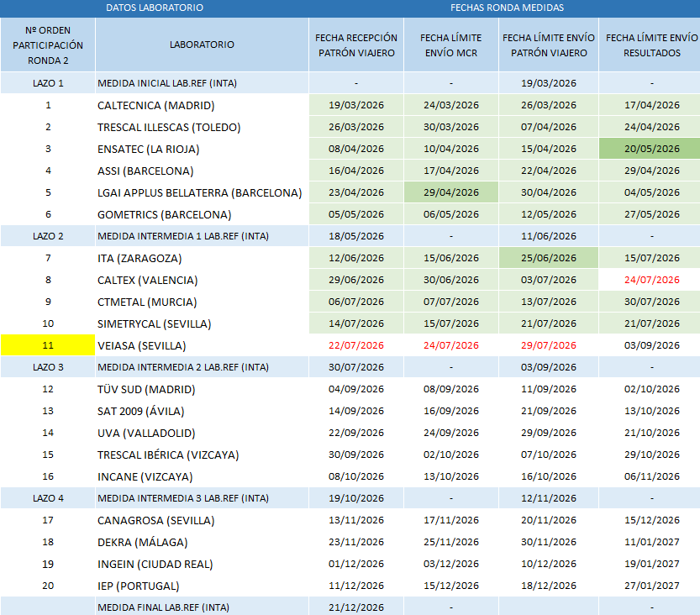Screen dimensions: 700x615
Task: Select red MCR date 24/07/2026 in VEIASA row
Action: click(x=451, y=345)
